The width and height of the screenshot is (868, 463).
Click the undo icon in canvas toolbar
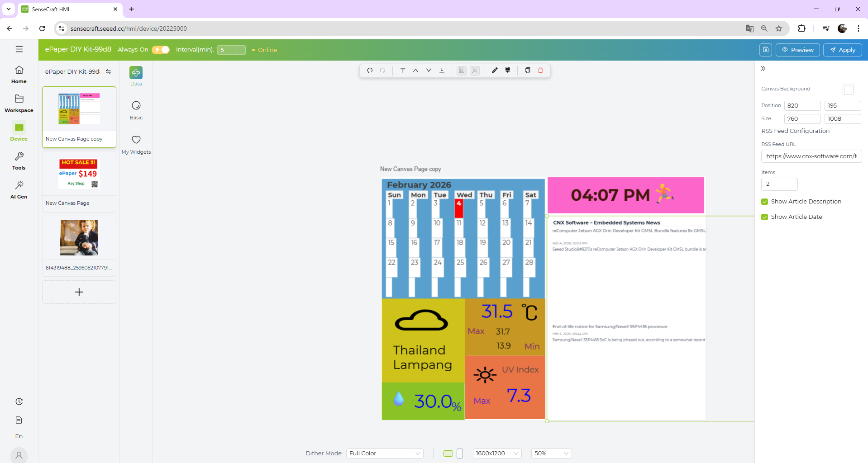click(370, 71)
